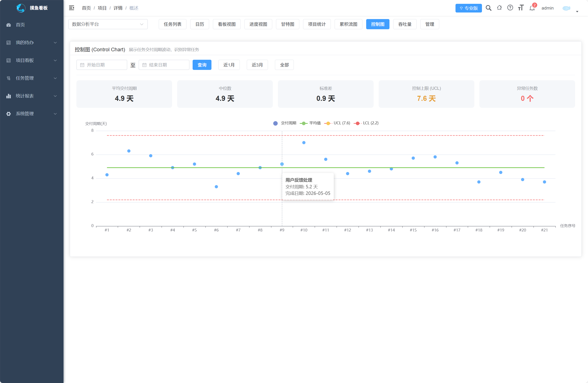
Task: Open help question mark icon
Action: point(510,8)
